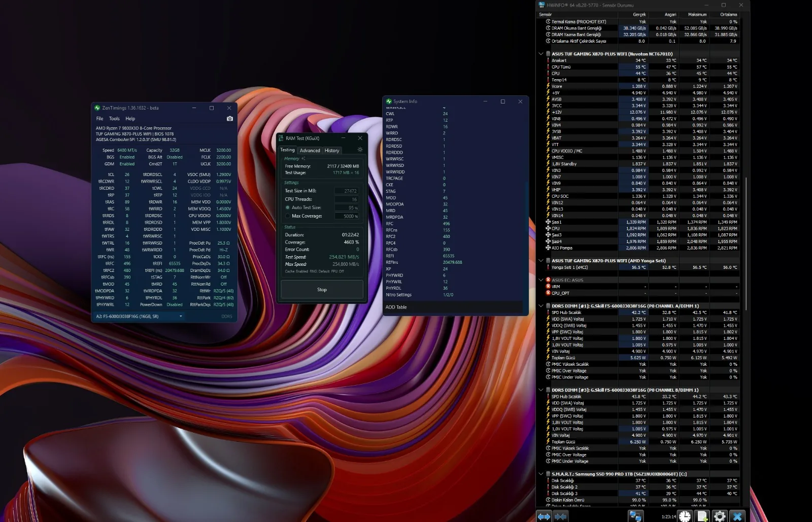This screenshot has height=522, width=812.
Task: Click the Error Count value in RAM Test
Action: (357, 250)
